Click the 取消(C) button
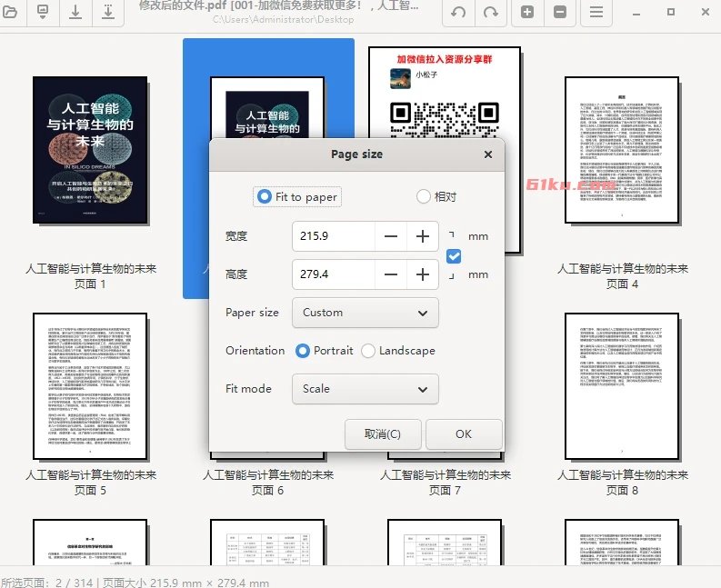 coord(383,434)
